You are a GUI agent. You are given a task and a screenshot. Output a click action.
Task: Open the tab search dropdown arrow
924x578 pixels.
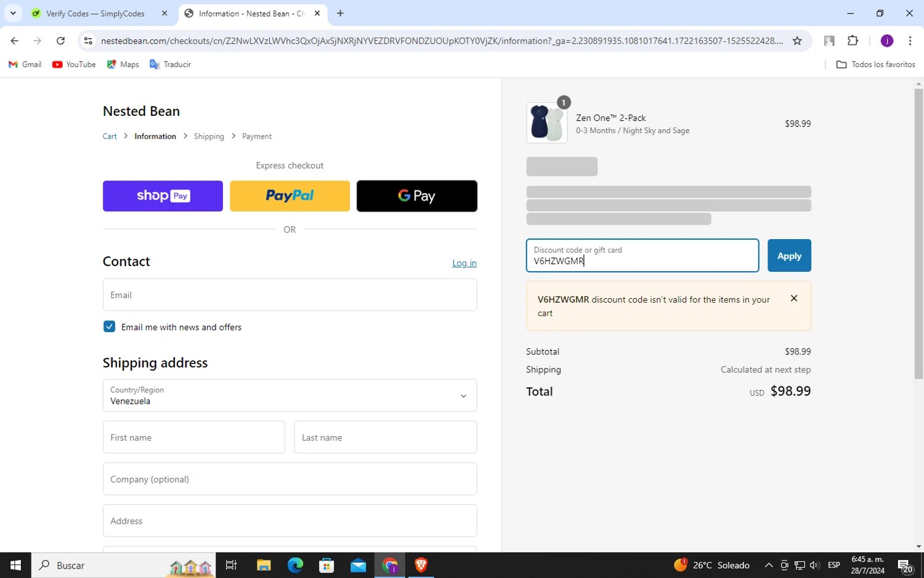coord(13,13)
